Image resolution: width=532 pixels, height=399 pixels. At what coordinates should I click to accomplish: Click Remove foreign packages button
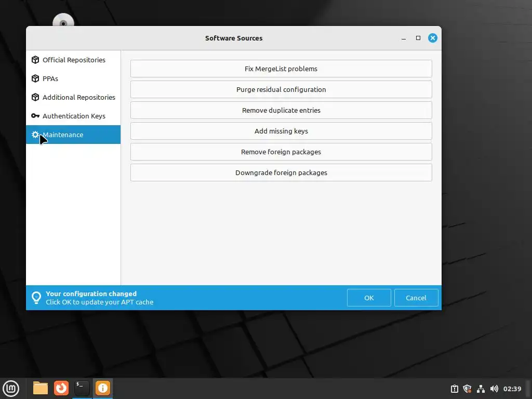pyautogui.click(x=281, y=152)
